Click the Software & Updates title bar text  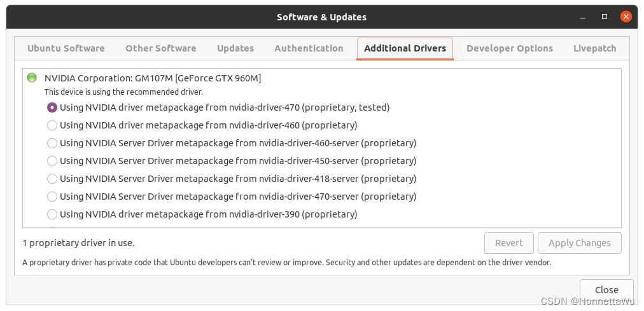point(321,17)
